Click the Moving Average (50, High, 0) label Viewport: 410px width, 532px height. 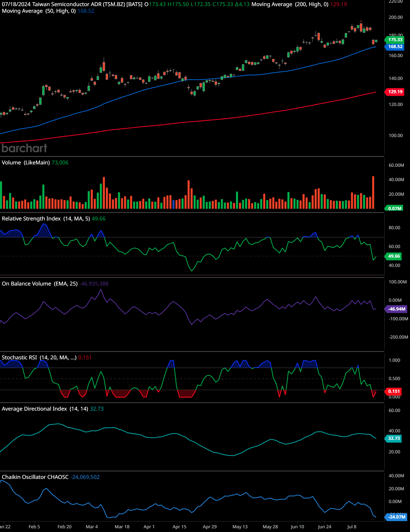(x=39, y=11)
